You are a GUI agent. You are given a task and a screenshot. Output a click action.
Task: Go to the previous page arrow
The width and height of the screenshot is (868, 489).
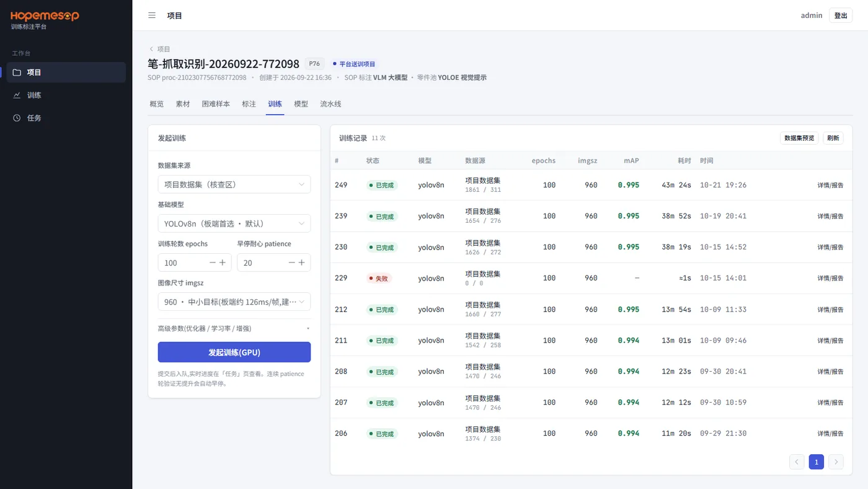coord(797,462)
